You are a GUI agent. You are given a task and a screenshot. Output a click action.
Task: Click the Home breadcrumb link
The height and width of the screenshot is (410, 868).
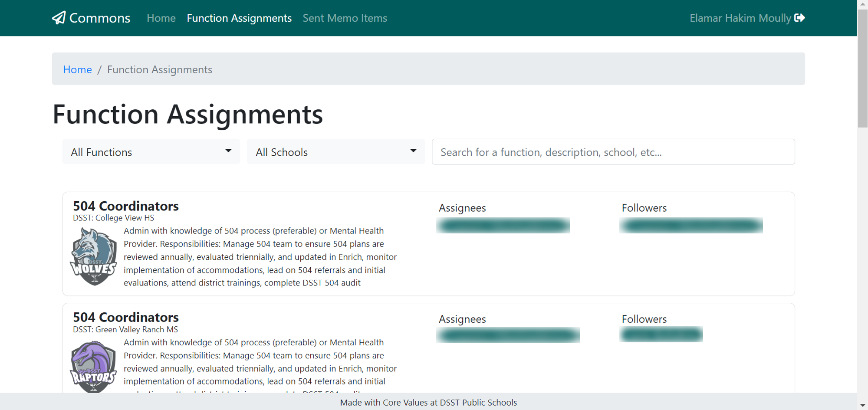(x=77, y=69)
